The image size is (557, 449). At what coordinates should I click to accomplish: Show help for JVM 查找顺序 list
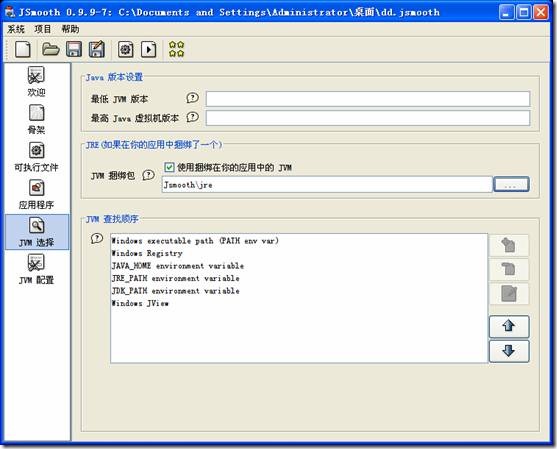point(97,239)
